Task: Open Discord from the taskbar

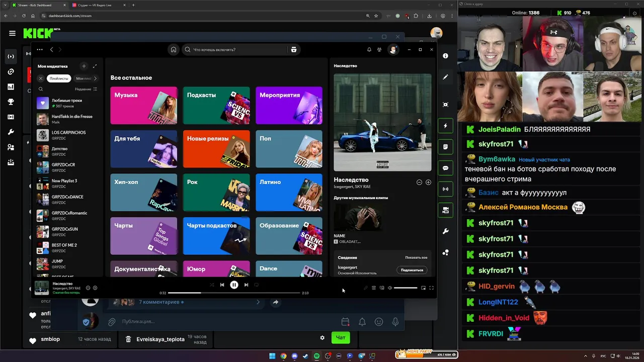Action: pyautogui.click(x=294, y=356)
